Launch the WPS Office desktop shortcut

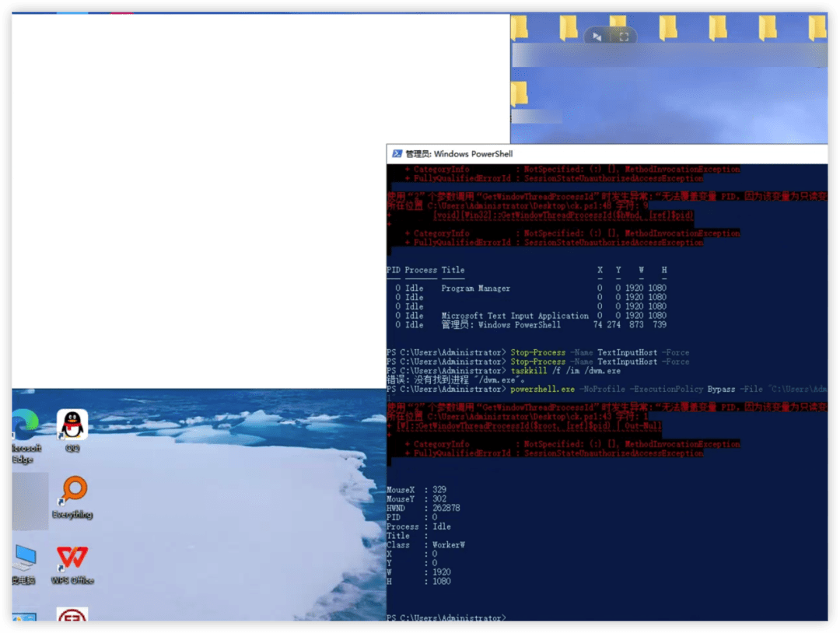(72, 564)
